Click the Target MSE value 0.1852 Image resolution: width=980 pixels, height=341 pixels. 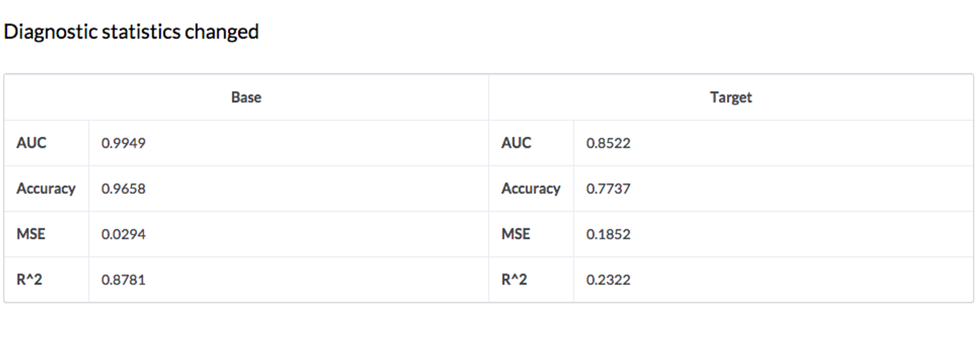[608, 234]
